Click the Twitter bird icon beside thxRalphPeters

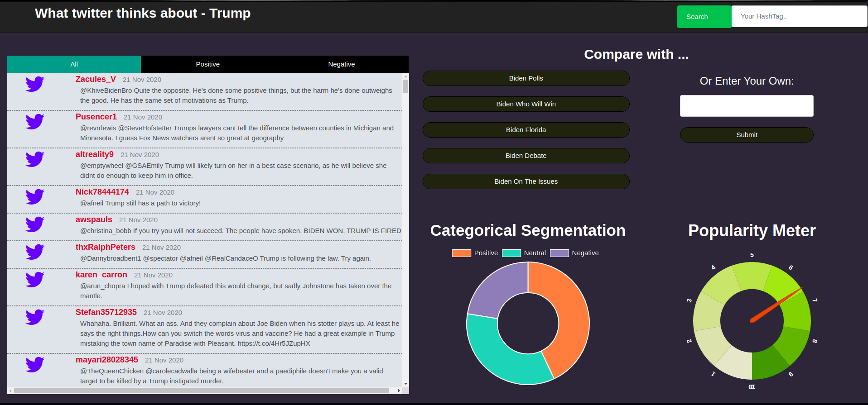click(x=35, y=252)
